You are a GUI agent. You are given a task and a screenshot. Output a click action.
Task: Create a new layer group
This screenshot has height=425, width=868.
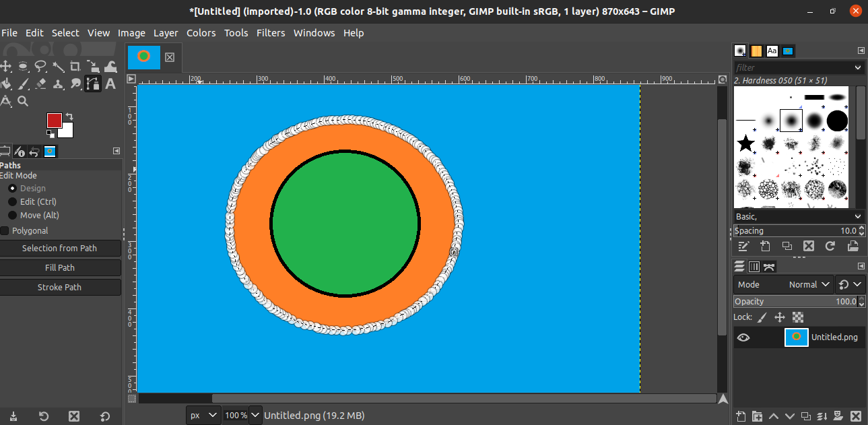[x=758, y=416]
